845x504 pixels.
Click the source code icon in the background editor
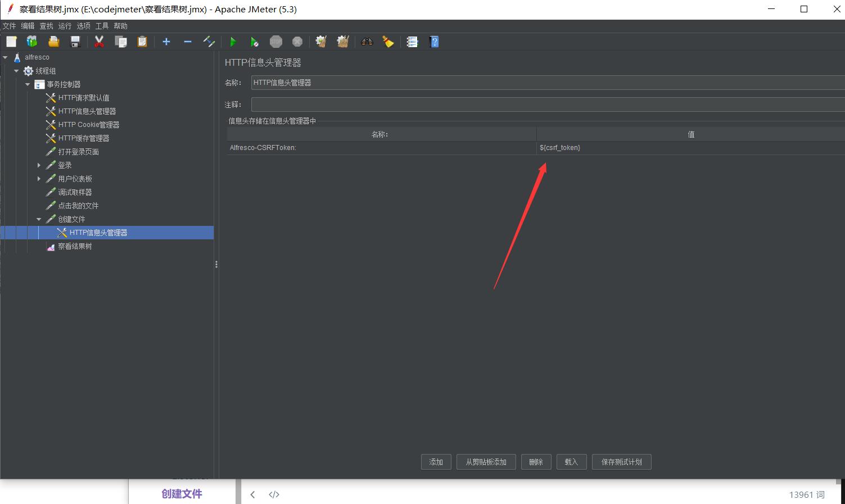(x=274, y=494)
